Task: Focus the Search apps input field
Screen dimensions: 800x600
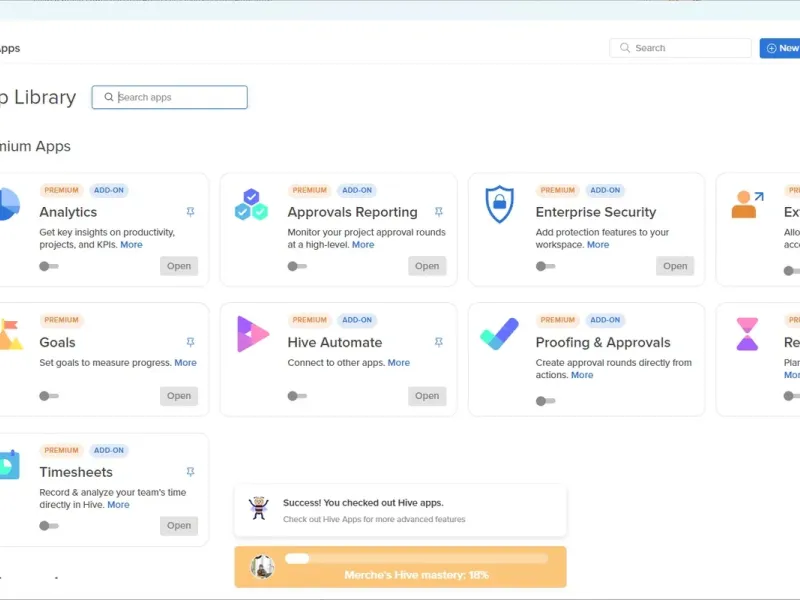Action: (x=170, y=97)
